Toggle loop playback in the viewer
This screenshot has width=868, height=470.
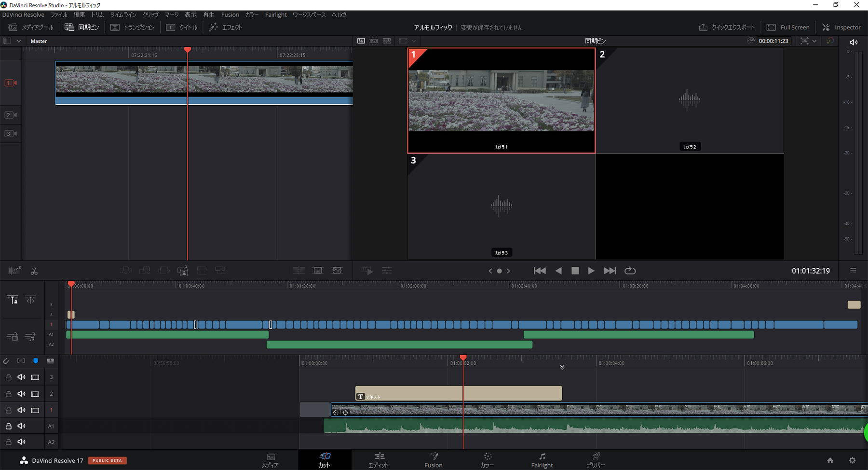630,271
